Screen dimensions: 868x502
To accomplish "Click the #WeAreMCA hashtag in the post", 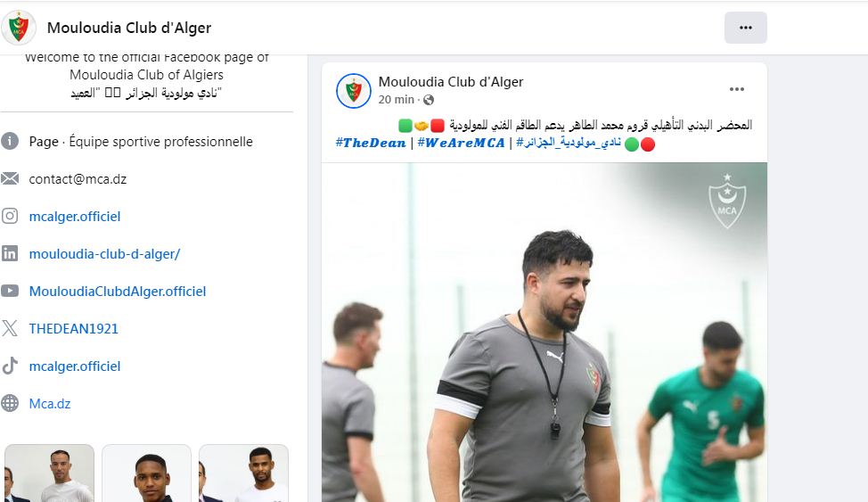I will (x=461, y=143).
